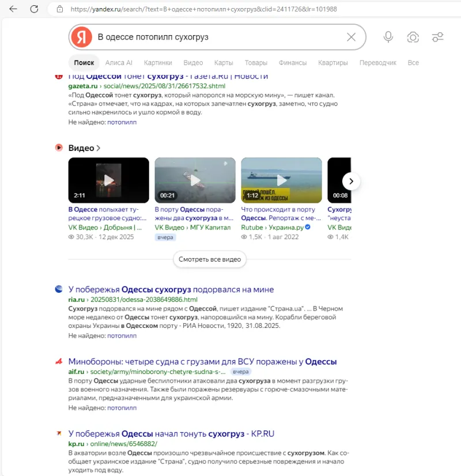This screenshot has height=476, width=461.
Task: Start voice search with microphone icon
Action: click(x=388, y=37)
